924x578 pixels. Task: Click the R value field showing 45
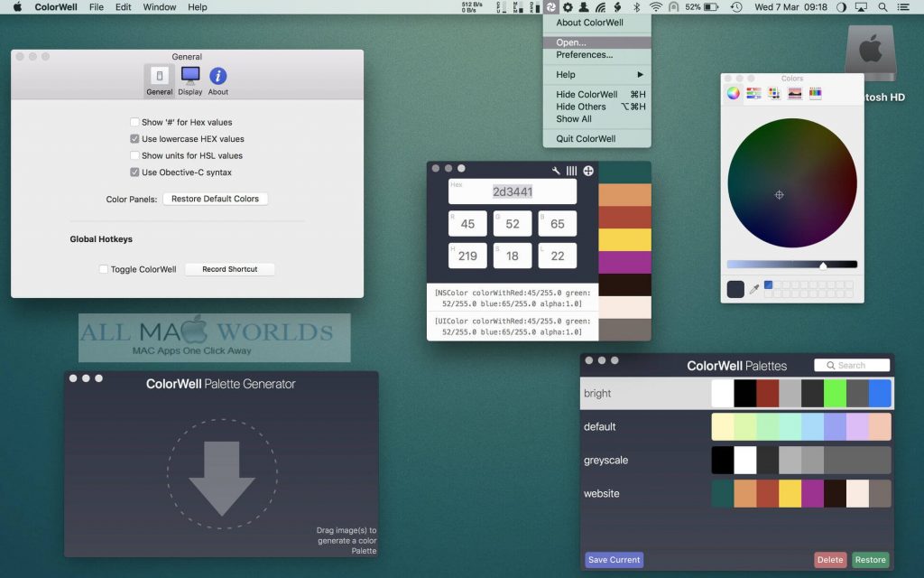click(468, 224)
